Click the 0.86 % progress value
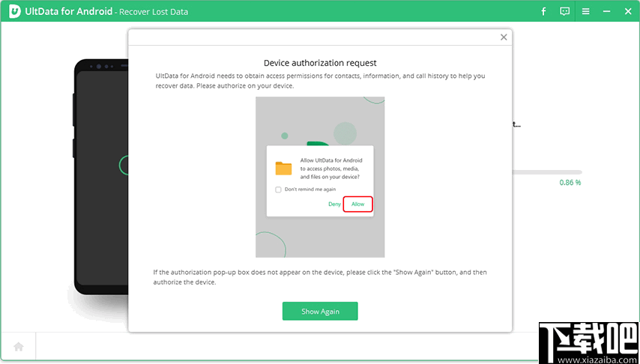640x364 pixels. tap(570, 183)
